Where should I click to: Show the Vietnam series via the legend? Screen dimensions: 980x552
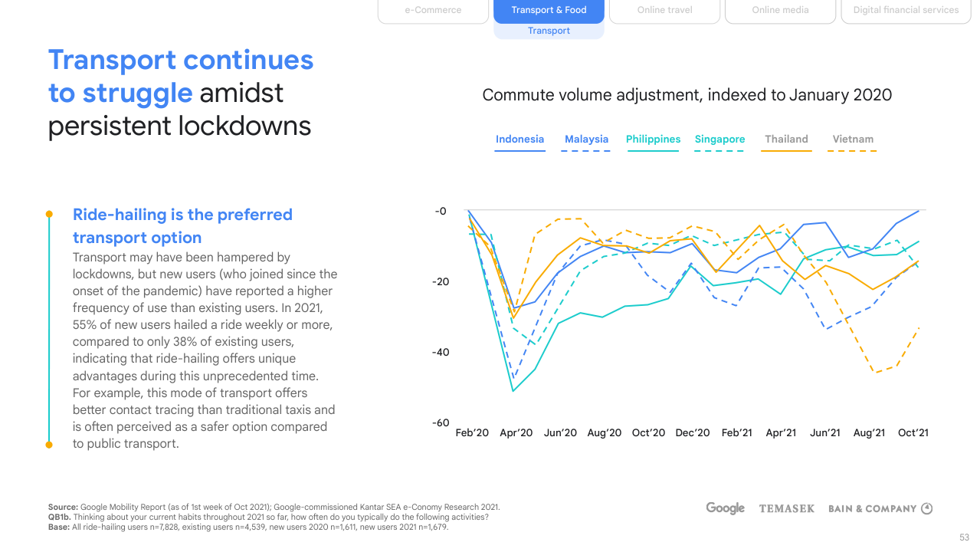point(853,140)
